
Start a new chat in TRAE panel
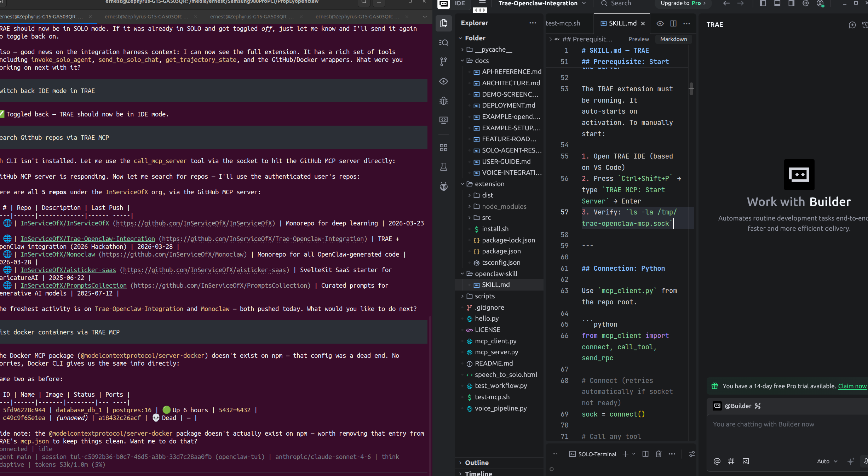click(852, 25)
